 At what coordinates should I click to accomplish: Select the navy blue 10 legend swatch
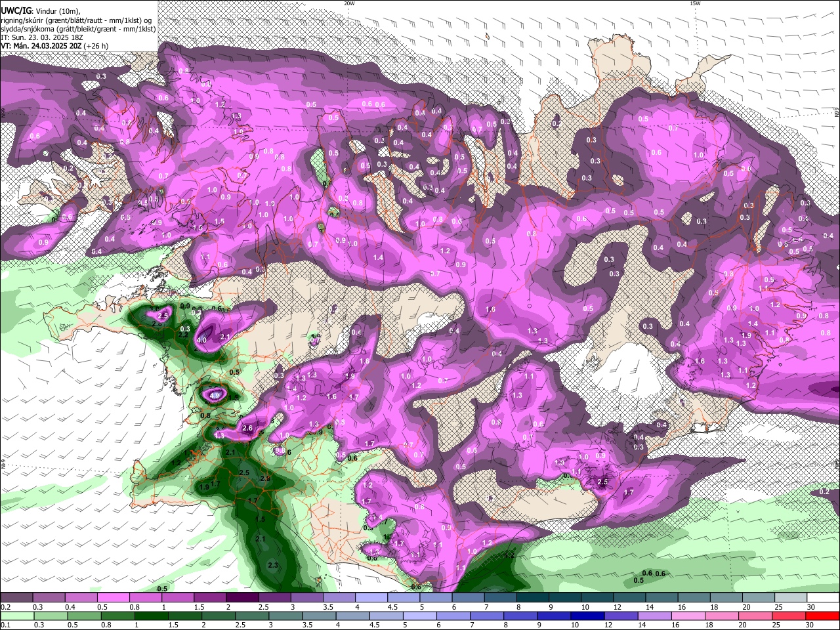click(586, 616)
